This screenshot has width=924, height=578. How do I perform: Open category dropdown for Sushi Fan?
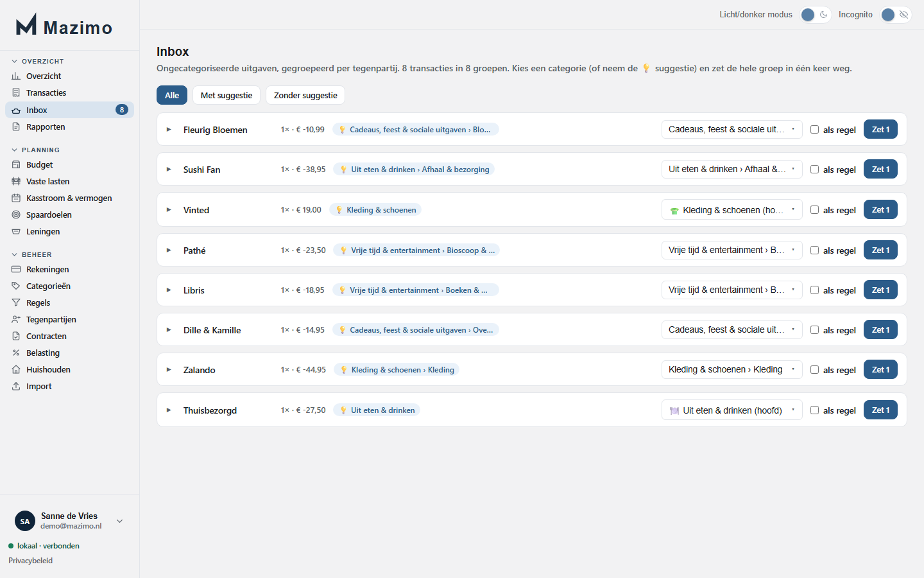pyautogui.click(x=732, y=169)
